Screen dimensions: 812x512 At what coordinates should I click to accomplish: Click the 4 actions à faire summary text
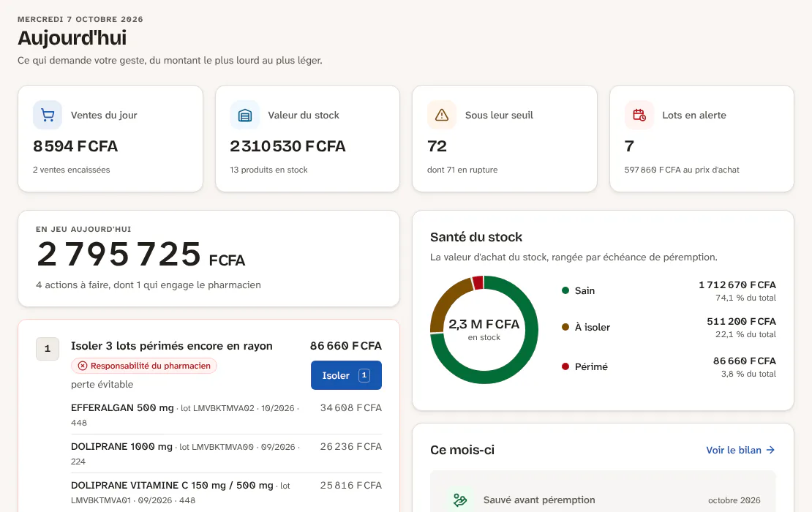148,285
